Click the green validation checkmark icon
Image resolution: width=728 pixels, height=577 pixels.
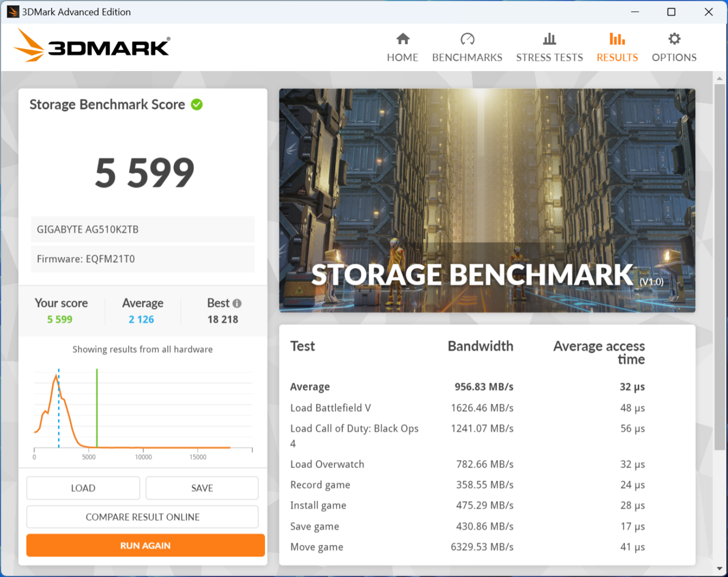click(x=197, y=104)
